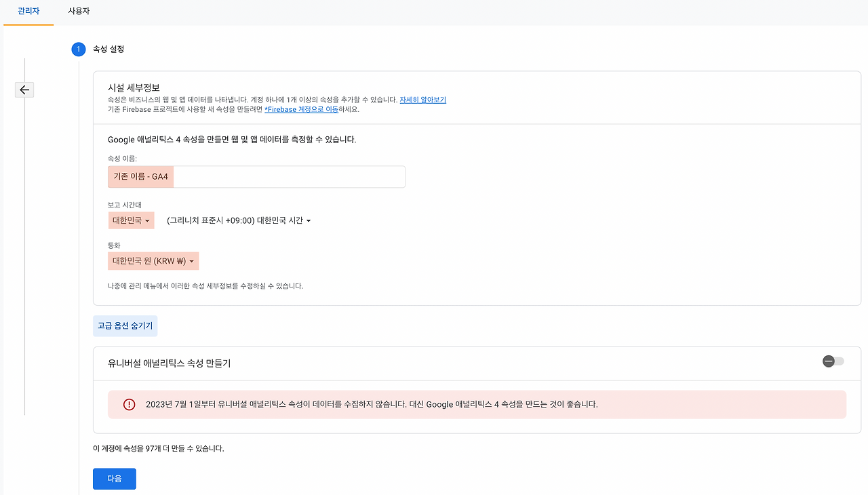Screen dimensions: 868x495
Task: Click the red warning exclamation icon
Action: [129, 404]
